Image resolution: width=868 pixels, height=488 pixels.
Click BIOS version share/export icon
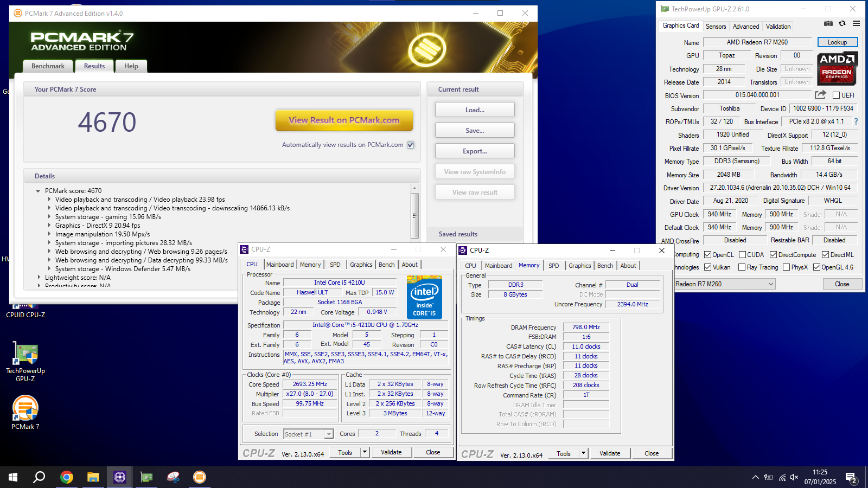820,95
